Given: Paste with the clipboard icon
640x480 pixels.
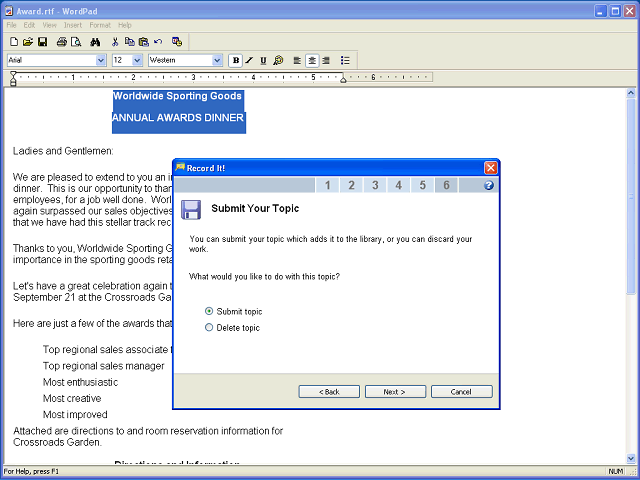Looking at the screenshot, I should point(144,42).
